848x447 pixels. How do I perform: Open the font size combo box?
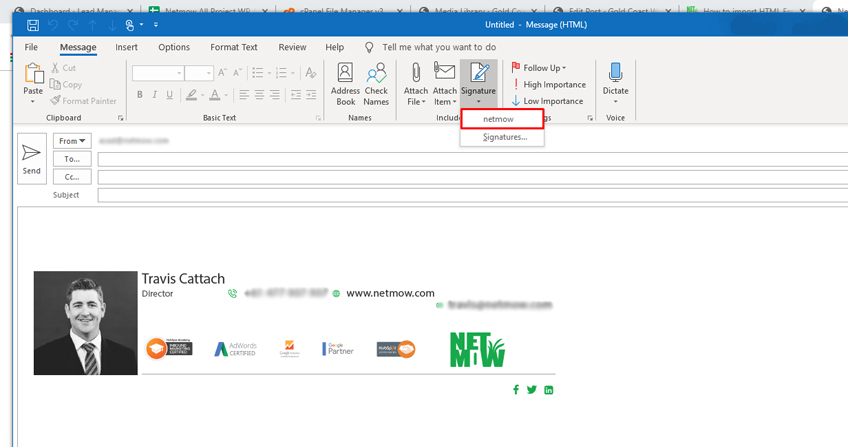(x=198, y=73)
